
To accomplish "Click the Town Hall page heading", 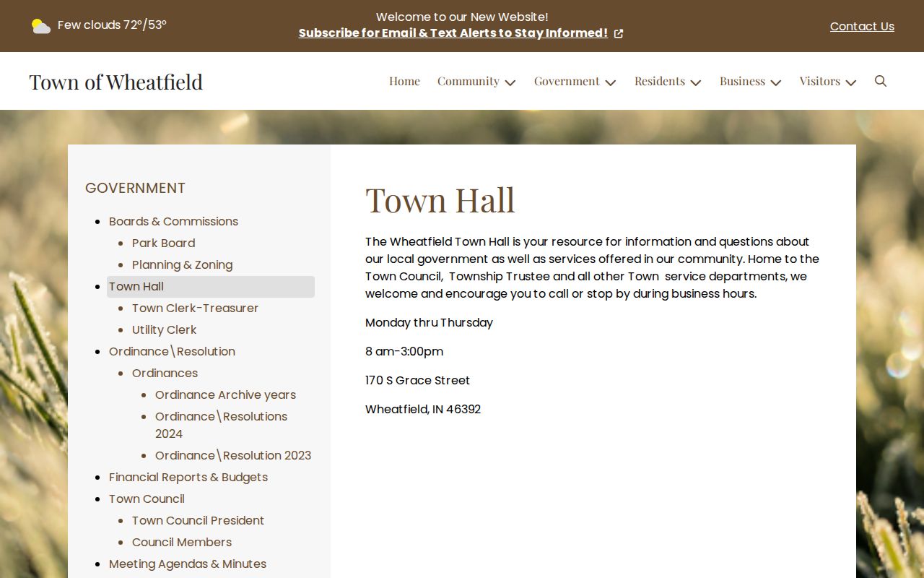I will [x=440, y=200].
